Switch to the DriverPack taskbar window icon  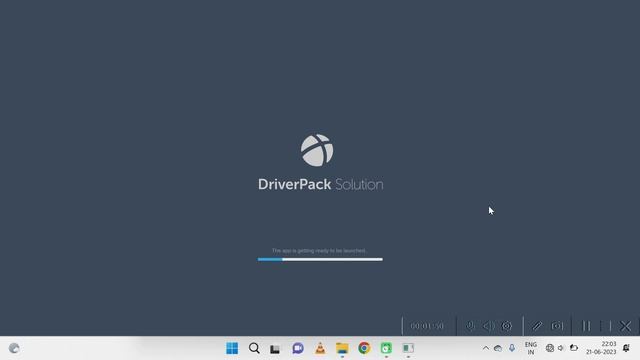(x=408, y=348)
